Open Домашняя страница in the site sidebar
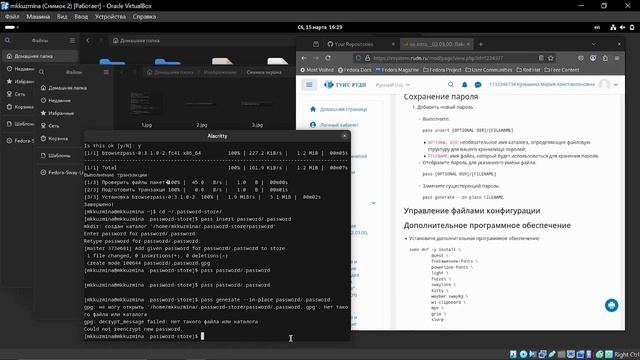 coord(339,109)
